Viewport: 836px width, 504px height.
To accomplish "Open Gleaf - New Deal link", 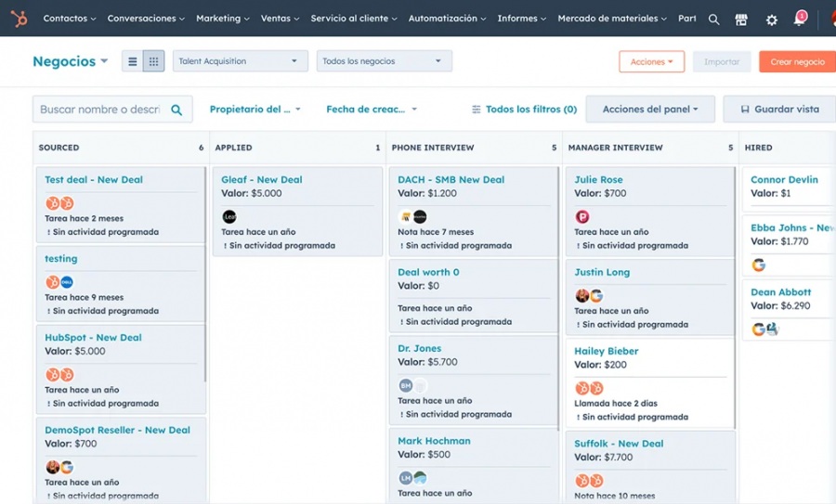I will click(262, 180).
